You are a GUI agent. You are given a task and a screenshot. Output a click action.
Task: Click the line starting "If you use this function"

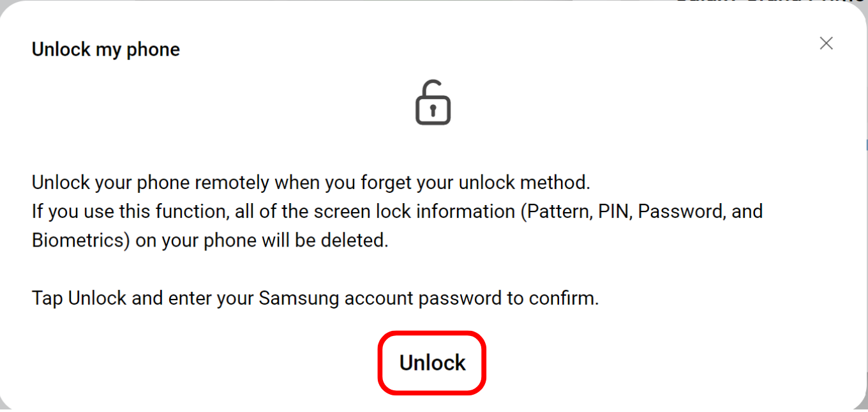[397, 211]
